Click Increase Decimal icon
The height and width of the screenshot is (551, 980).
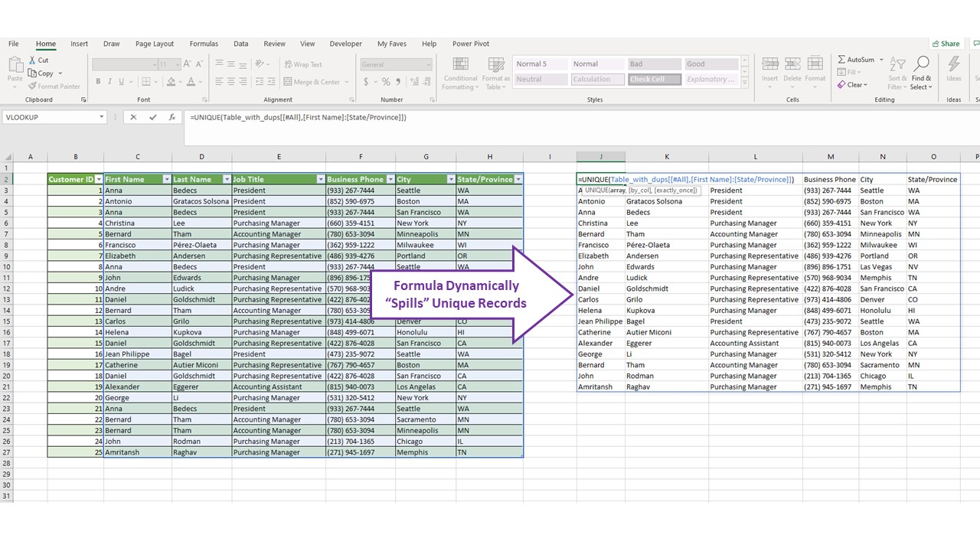coord(414,82)
